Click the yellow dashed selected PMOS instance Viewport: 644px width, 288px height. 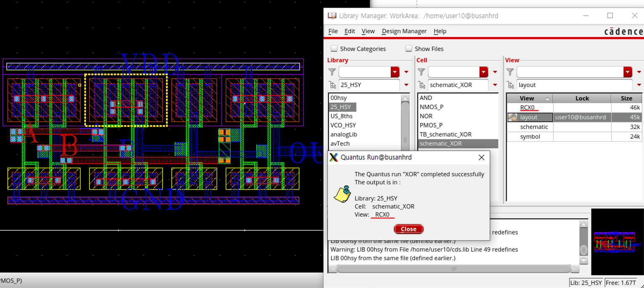point(126,100)
